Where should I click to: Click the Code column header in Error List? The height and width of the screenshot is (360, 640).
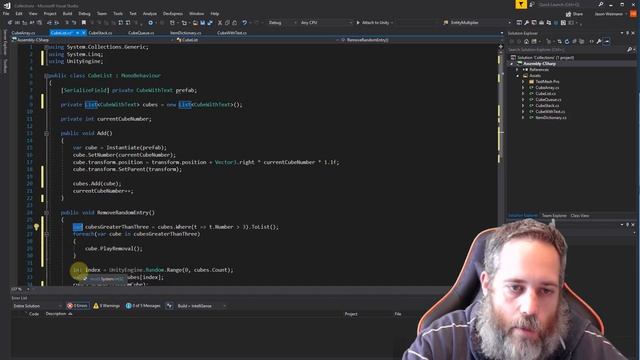pyautogui.click(x=34, y=314)
